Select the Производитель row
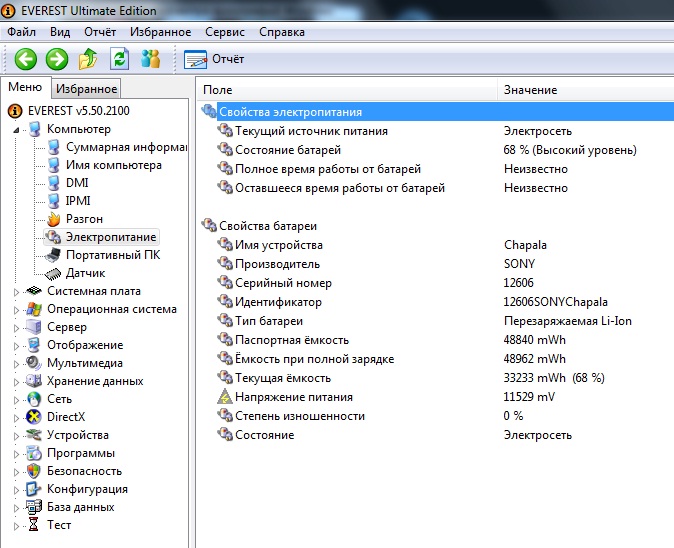Viewport: 674px width, 548px height. tap(437, 263)
